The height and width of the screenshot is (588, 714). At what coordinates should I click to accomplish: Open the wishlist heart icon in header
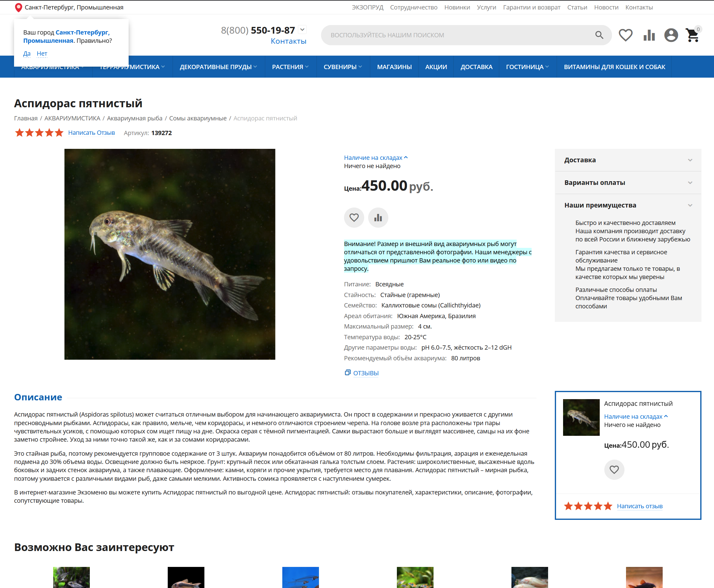(625, 35)
